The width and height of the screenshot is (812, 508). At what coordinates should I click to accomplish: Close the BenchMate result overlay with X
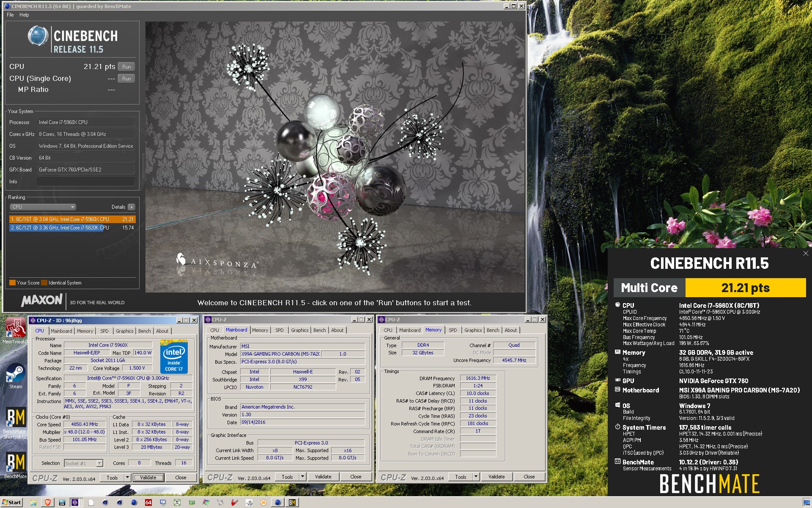tap(806, 254)
